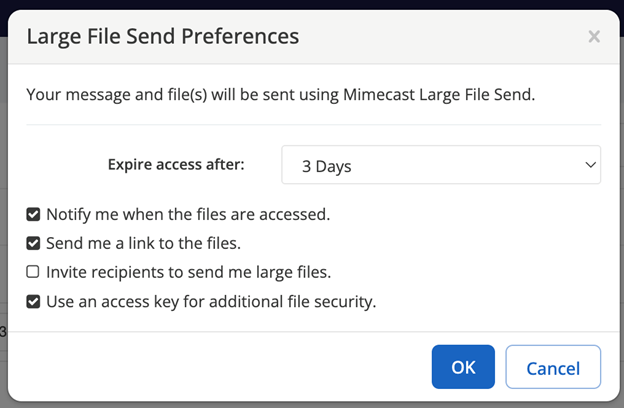Click the 'Large File Send Preferences' dialog title
The width and height of the screenshot is (624, 408).
click(x=163, y=37)
